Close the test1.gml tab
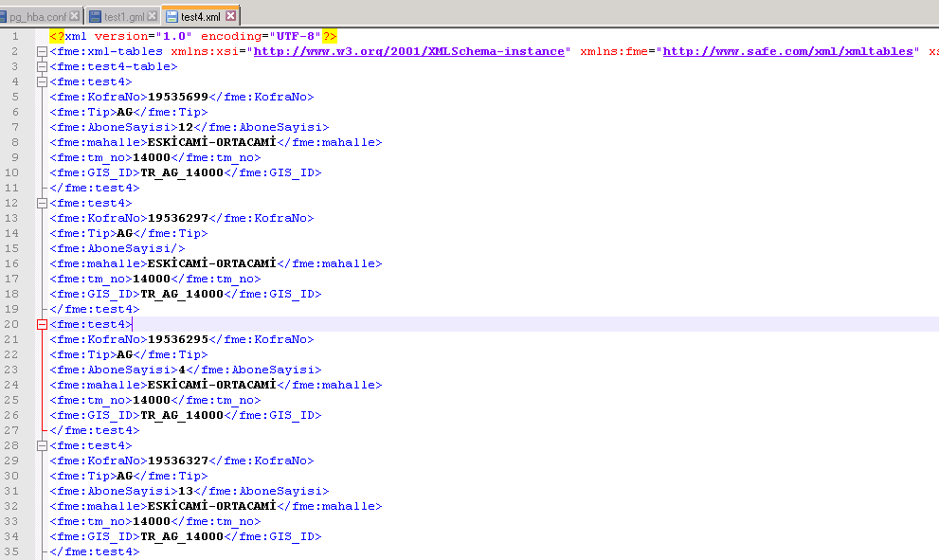 click(153, 16)
